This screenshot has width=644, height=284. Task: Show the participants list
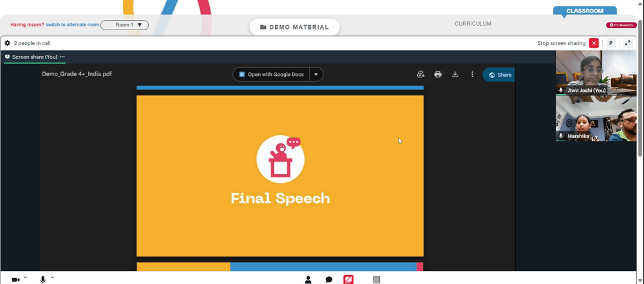click(x=308, y=280)
